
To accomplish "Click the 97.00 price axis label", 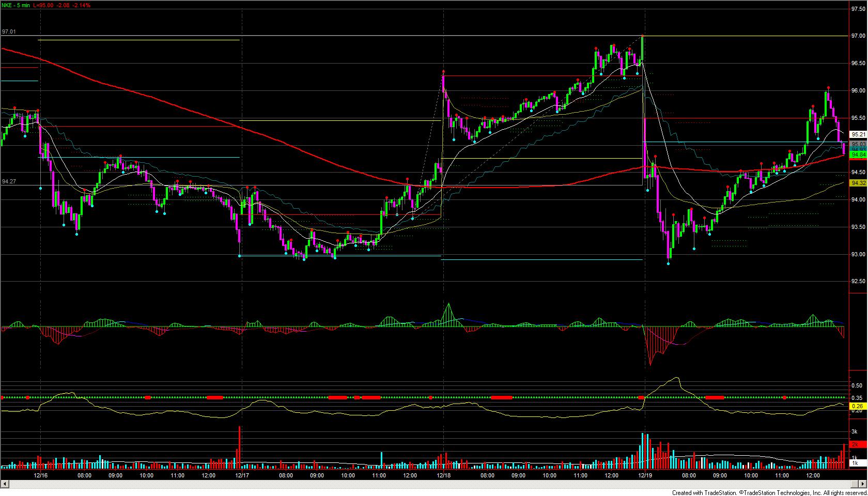I will [858, 36].
